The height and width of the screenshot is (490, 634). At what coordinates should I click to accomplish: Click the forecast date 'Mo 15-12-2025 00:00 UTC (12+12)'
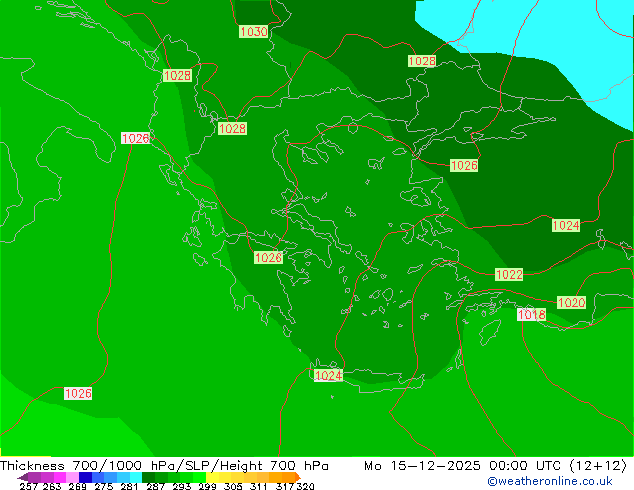[x=495, y=466]
